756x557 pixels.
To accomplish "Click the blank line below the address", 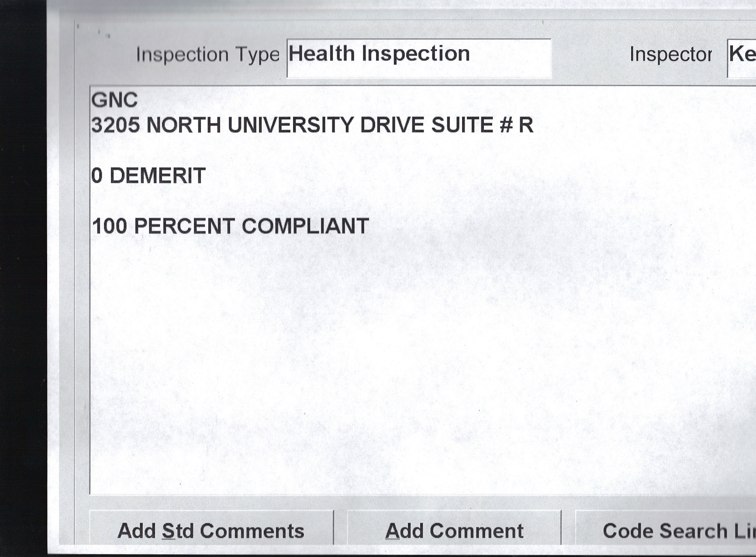I will click(x=262, y=151).
